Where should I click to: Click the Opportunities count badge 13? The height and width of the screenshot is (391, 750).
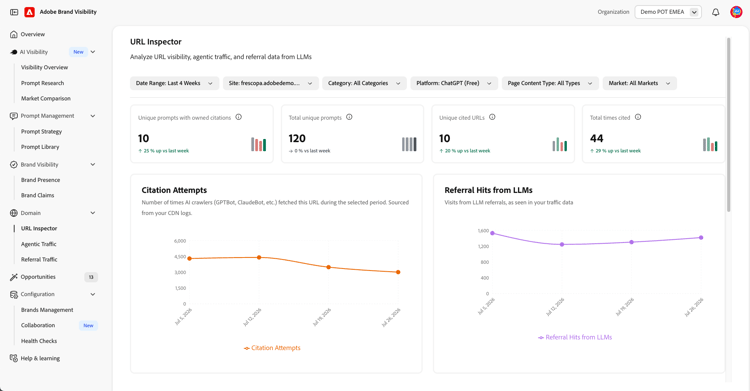(x=91, y=277)
